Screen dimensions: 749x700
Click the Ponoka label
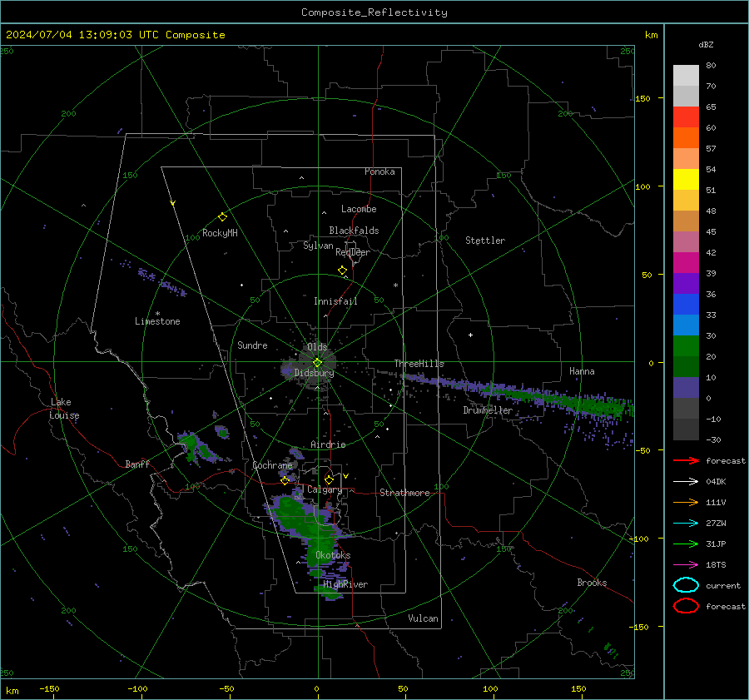[379, 171]
